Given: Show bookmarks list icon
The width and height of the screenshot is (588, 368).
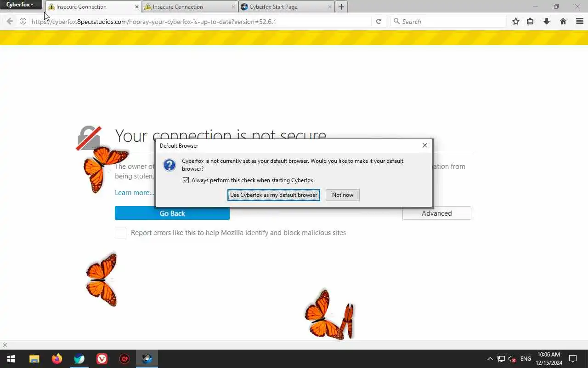Looking at the screenshot, I should click(x=530, y=21).
